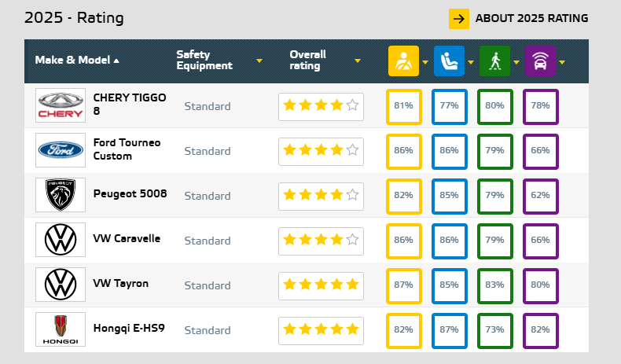Click the four-star rating for Chery Tiggo 8
621x364 pixels.
321,107
